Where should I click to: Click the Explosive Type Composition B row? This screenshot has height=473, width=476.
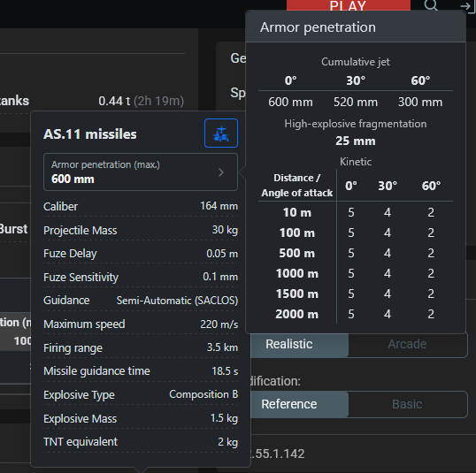[x=141, y=394]
